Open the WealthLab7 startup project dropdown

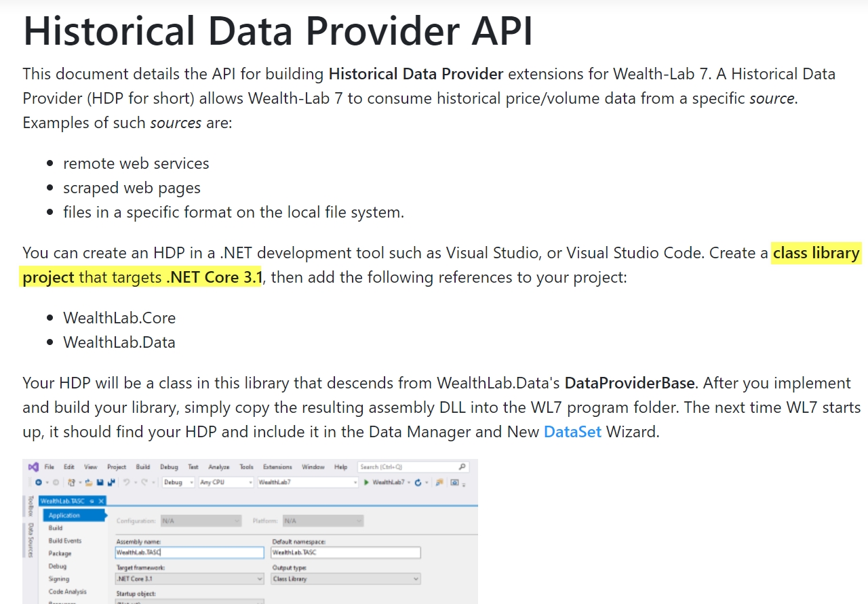click(308, 483)
